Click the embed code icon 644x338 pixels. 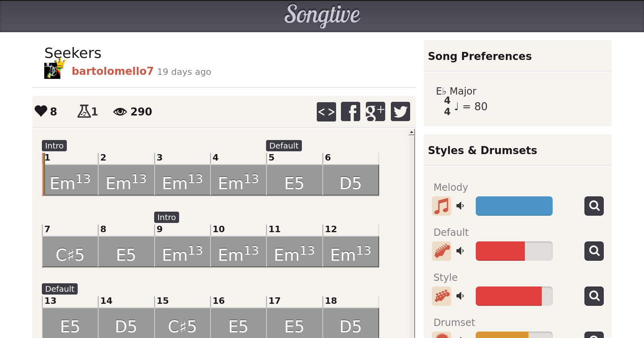coord(326,111)
